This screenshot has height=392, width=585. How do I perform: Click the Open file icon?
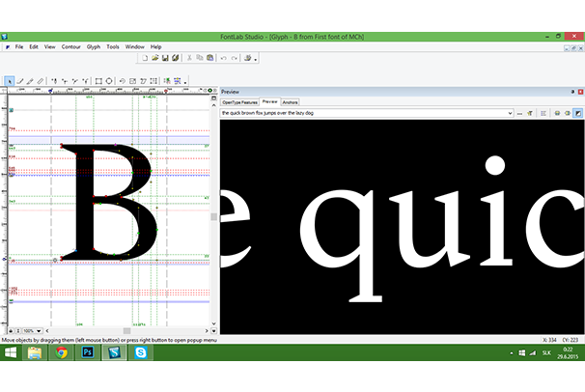tap(154, 58)
